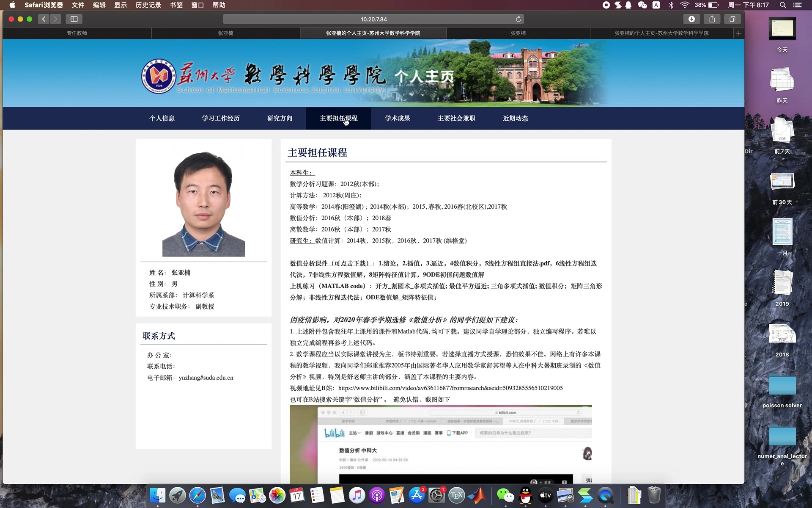This screenshot has width=812, height=508.
Task: Open 研究方向 navigation section
Action: click(280, 118)
